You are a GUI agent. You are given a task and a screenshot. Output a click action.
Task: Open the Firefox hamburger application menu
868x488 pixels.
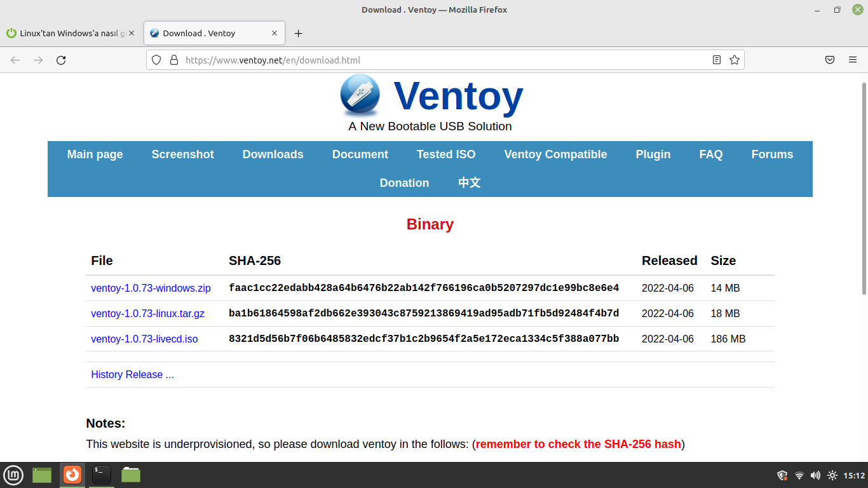[853, 60]
